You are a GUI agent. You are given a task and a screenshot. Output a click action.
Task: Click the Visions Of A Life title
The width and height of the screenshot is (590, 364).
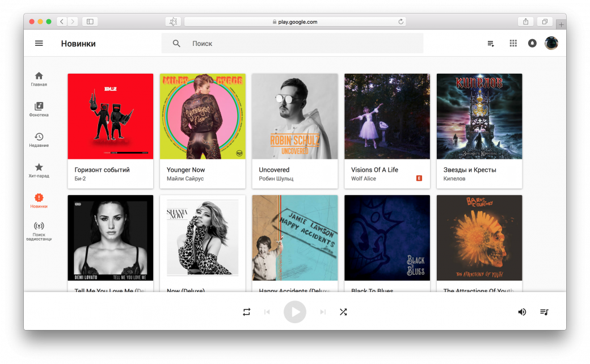(x=374, y=170)
